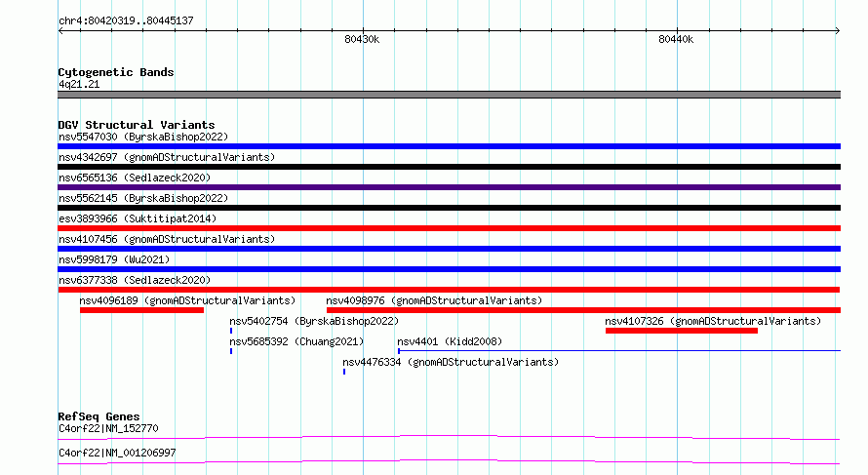This screenshot has width=868, height=475.
Task: Open variant nsv5562145 (ByrskaBishop2022) label
Action: [x=142, y=198]
